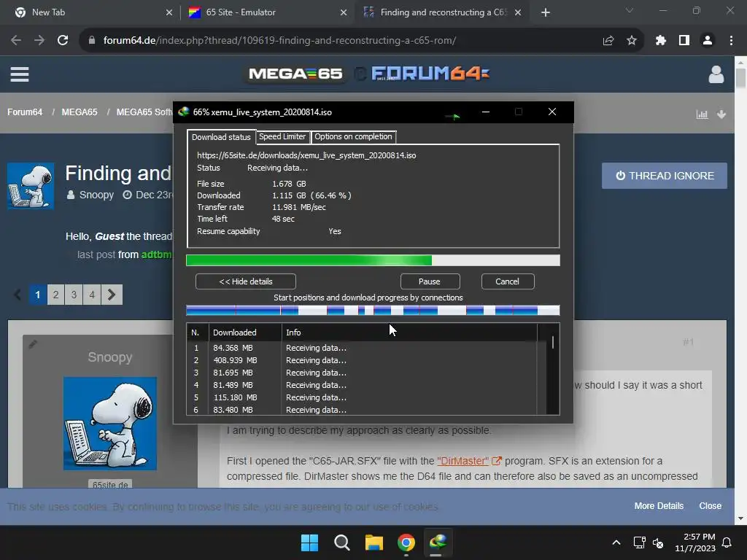Viewport: 747px width, 560px height.
Task: Pause the download
Action: pyautogui.click(x=430, y=281)
